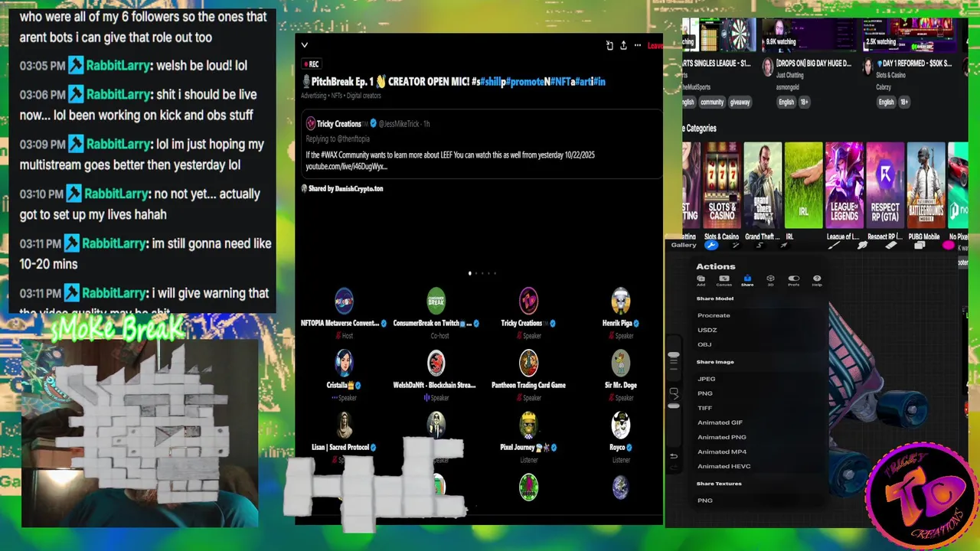Open Royco listener avatar
The image size is (980, 551).
click(x=621, y=425)
